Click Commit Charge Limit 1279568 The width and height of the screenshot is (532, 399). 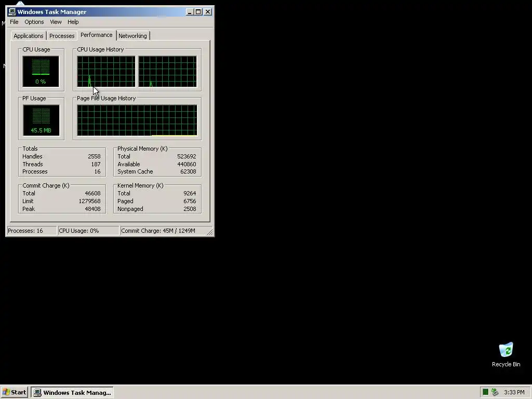(x=89, y=201)
